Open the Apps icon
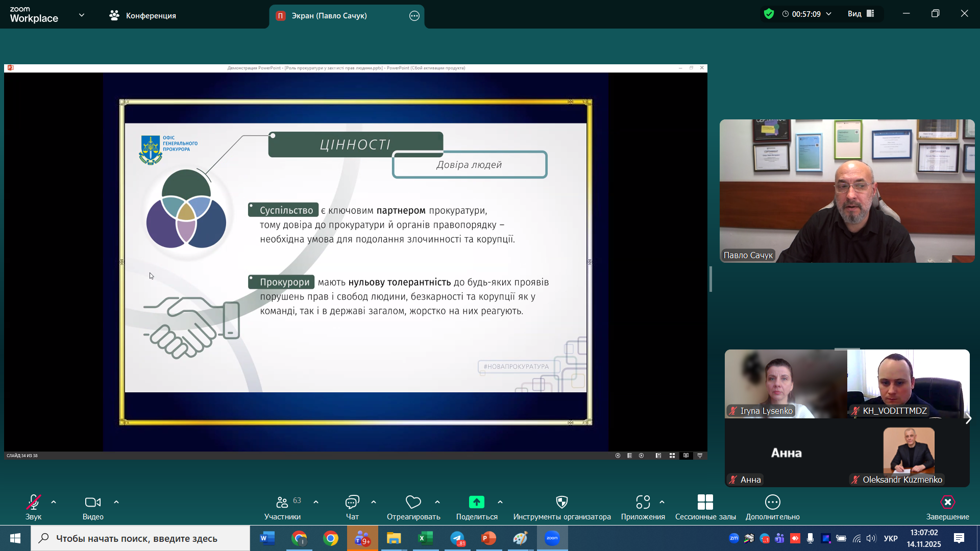The image size is (980, 551). click(x=643, y=503)
